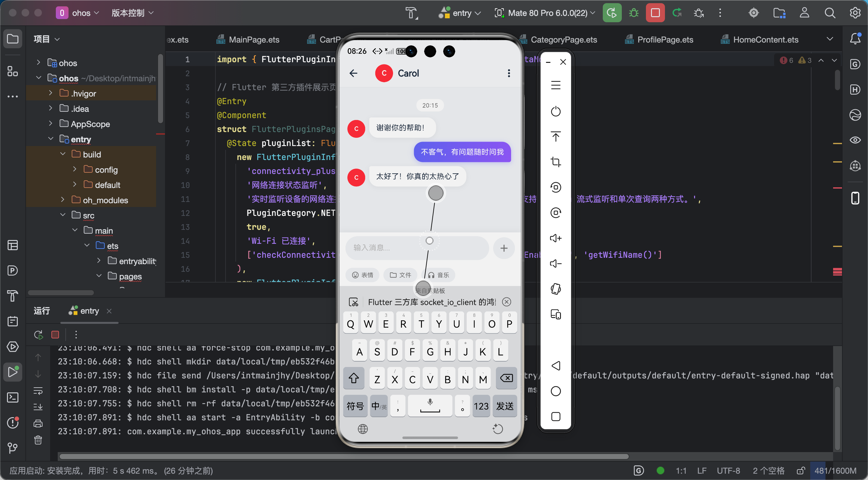
Task: Click the green Debug bug icon
Action: 634,13
